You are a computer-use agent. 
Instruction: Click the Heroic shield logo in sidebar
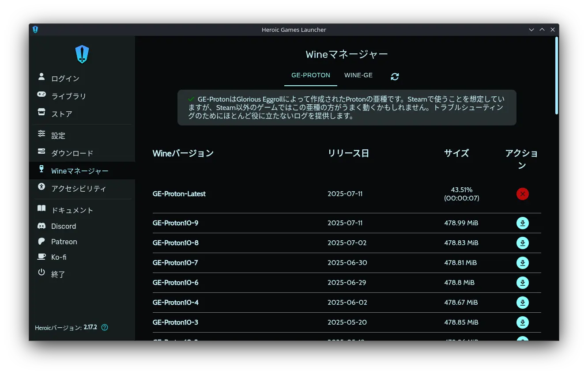click(x=82, y=54)
